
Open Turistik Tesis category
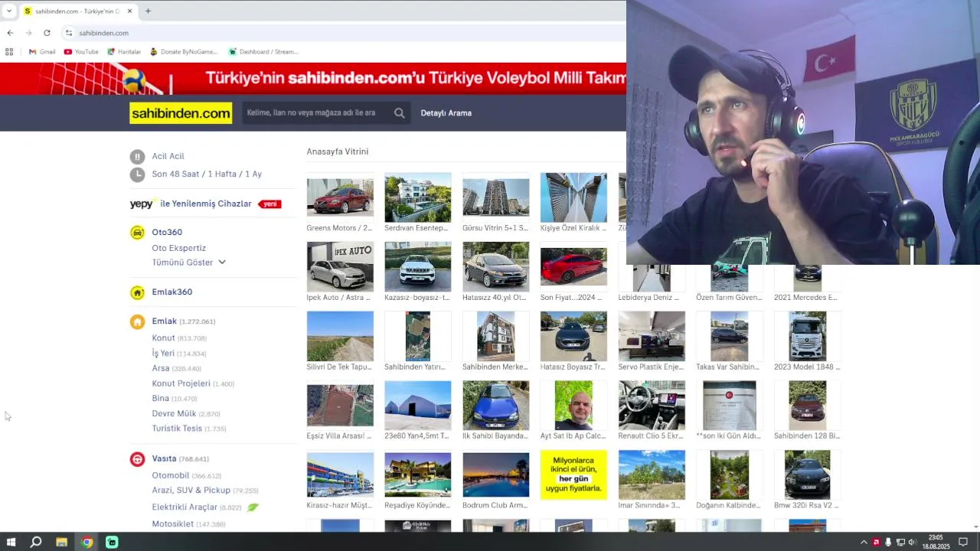(x=177, y=429)
